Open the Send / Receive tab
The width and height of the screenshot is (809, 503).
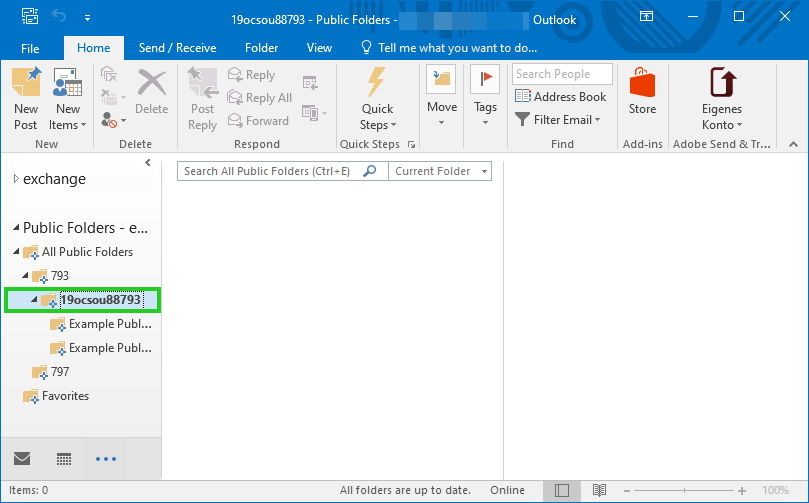click(x=179, y=47)
